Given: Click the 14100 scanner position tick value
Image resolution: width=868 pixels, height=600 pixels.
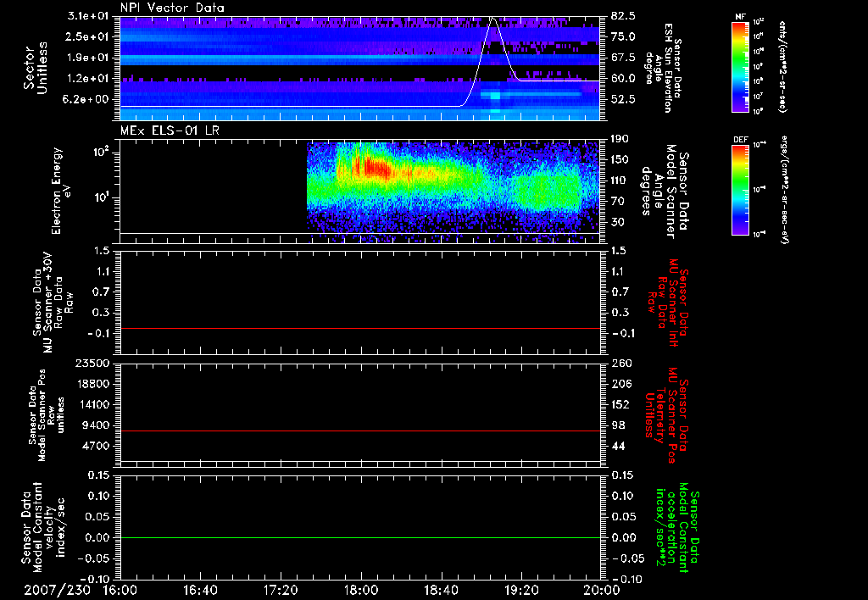Looking at the screenshot, I should [92, 404].
